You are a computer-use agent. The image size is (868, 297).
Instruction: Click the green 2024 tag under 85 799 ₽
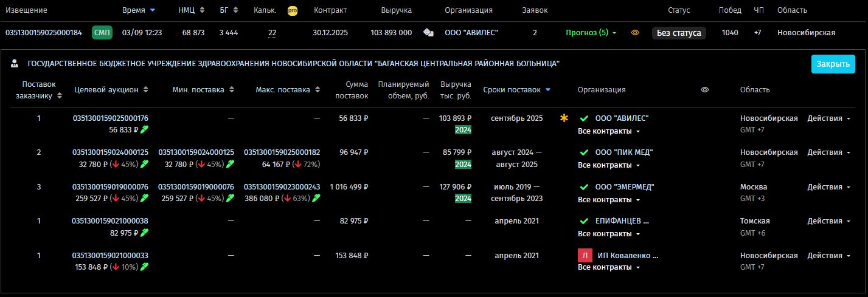point(463,164)
